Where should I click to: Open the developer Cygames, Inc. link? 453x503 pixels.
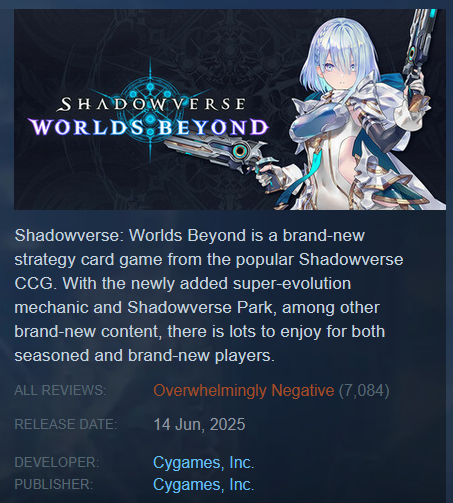(203, 462)
